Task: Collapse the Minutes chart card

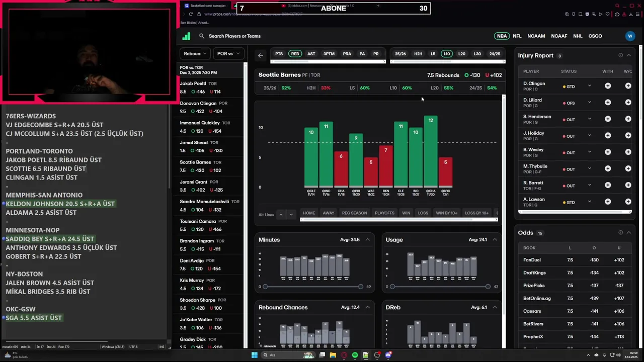Action: pos(367,240)
